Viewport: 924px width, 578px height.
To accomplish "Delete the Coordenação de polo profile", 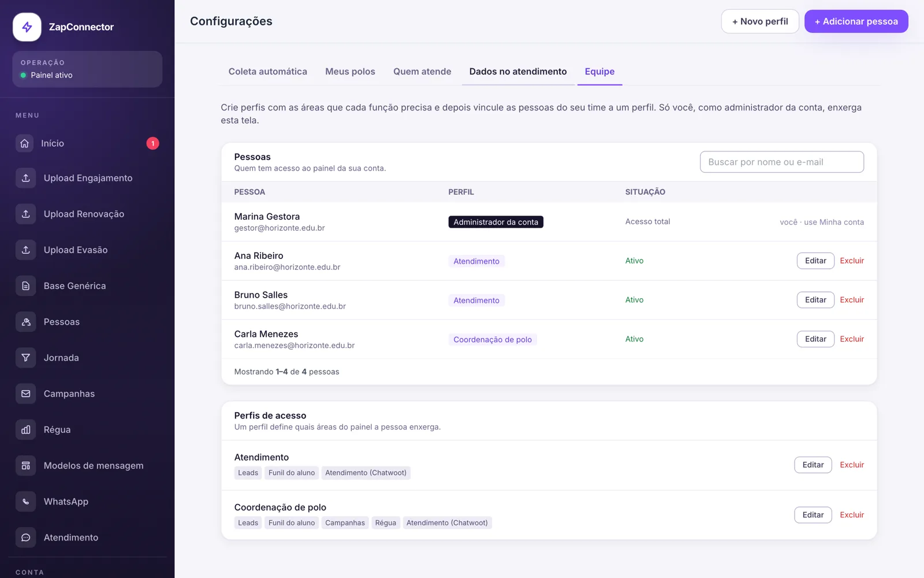I will pyautogui.click(x=852, y=515).
